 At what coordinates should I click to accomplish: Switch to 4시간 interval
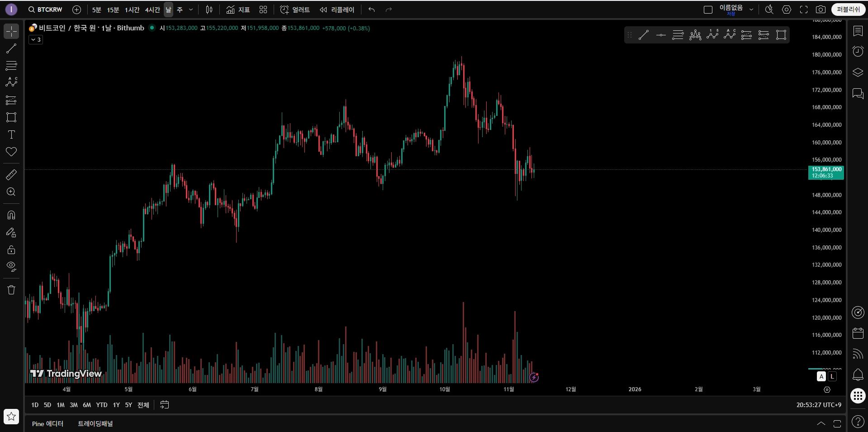(152, 10)
